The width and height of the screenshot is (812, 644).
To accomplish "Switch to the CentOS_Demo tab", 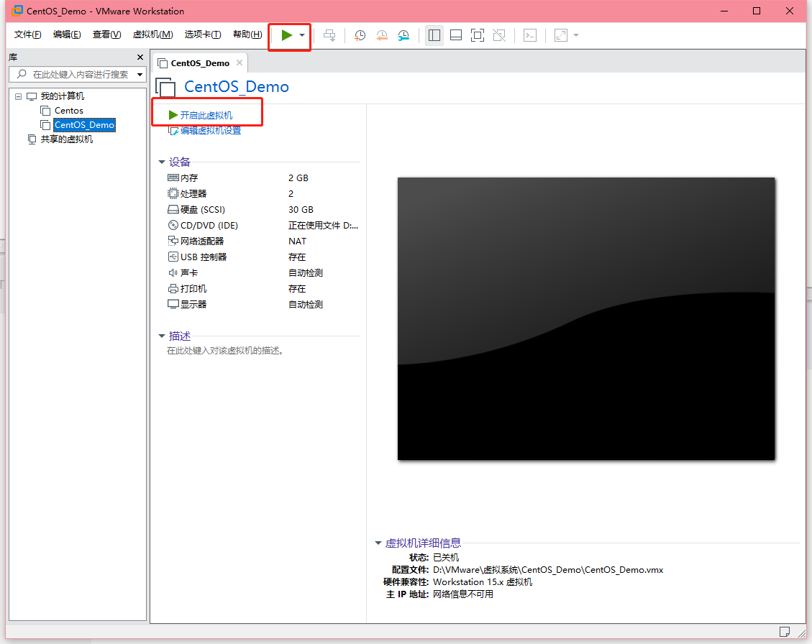I will 199,63.
